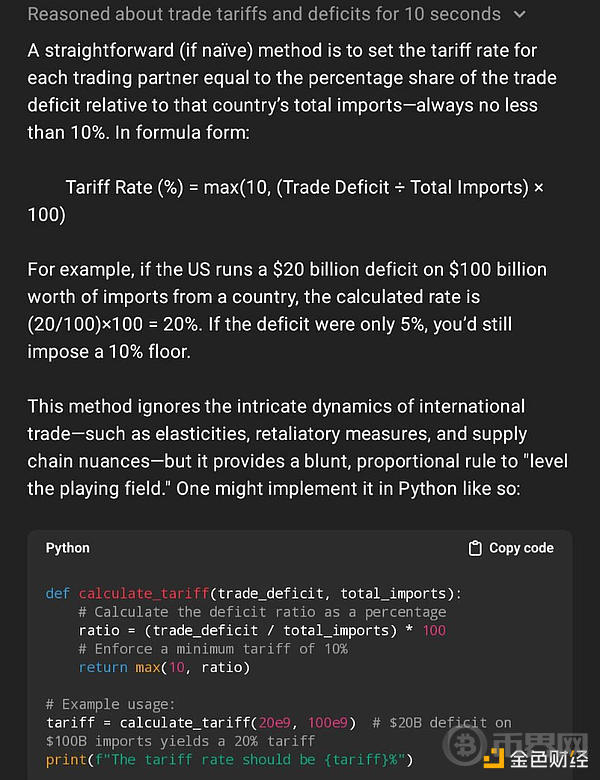Expand the reasoning chevron arrow
This screenshot has height=780, width=600.
coord(518,14)
